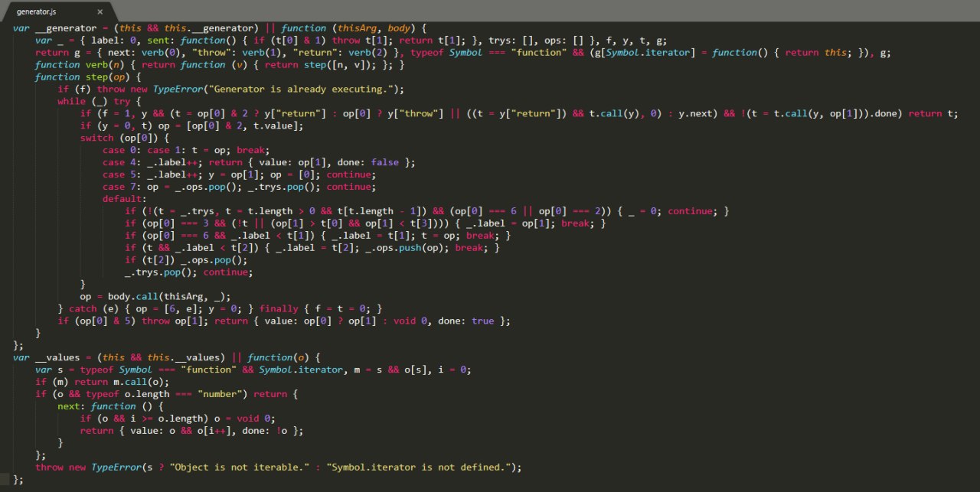Viewport: 980px width, 492px height.
Task: Click the "finally" keyword
Action: 279,309
